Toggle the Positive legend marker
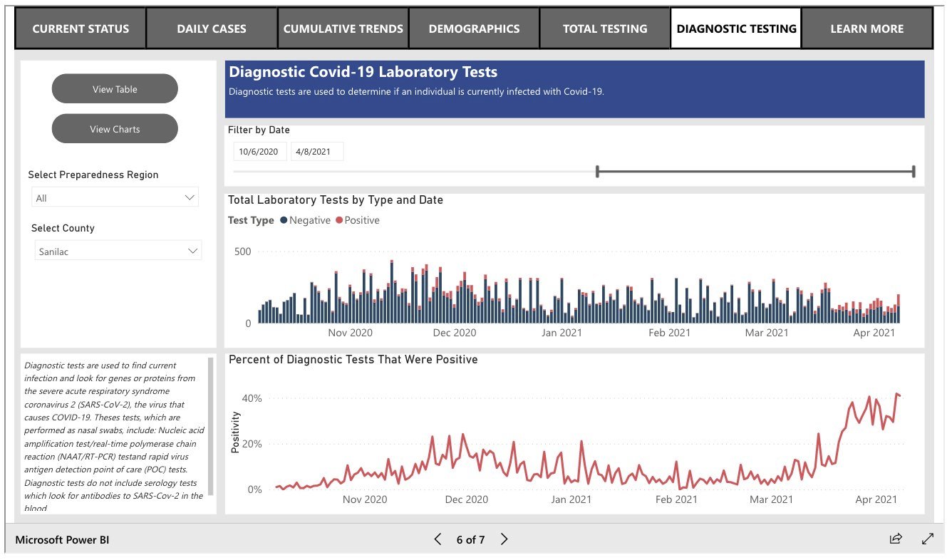The width and height of the screenshot is (947, 560). pyautogui.click(x=339, y=221)
